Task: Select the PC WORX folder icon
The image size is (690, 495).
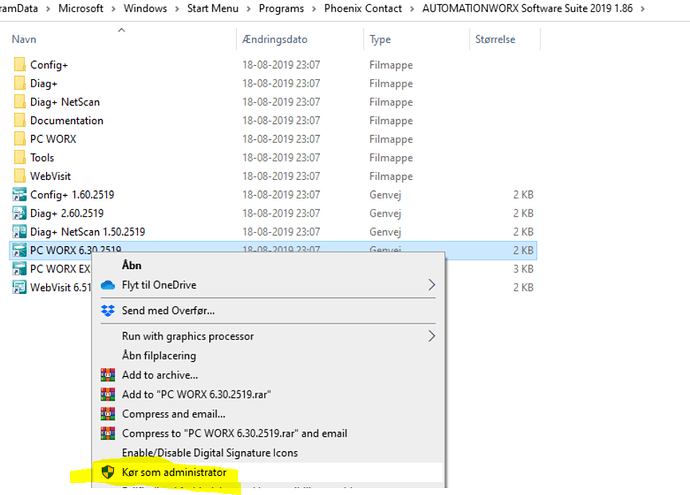Action: [19, 139]
